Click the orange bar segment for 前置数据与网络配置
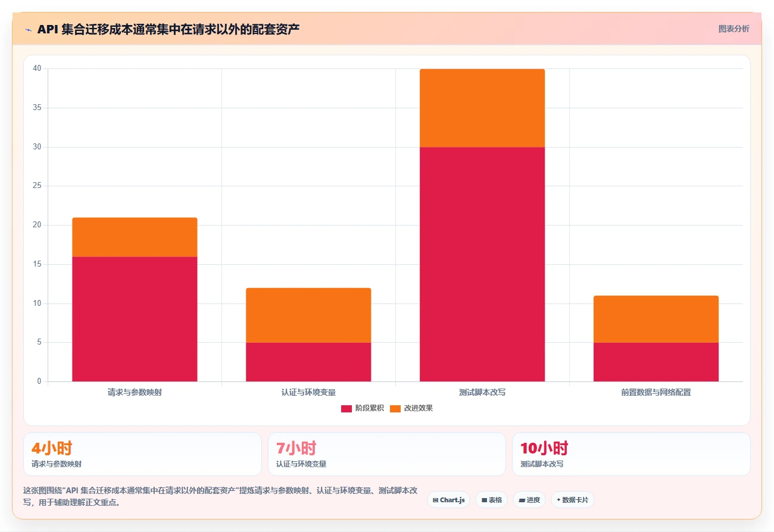The height and width of the screenshot is (532, 774). (656, 319)
